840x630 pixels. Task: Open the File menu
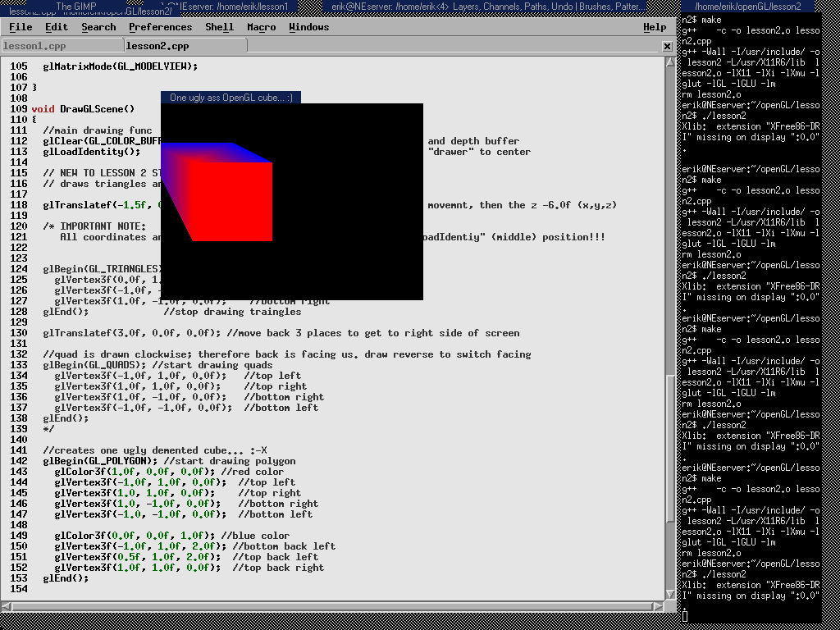click(21, 27)
